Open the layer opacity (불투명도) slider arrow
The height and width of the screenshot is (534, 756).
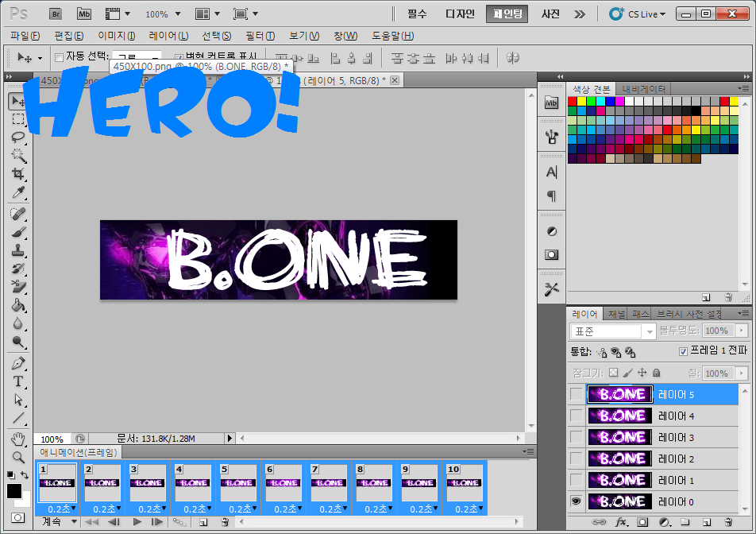coord(742,331)
